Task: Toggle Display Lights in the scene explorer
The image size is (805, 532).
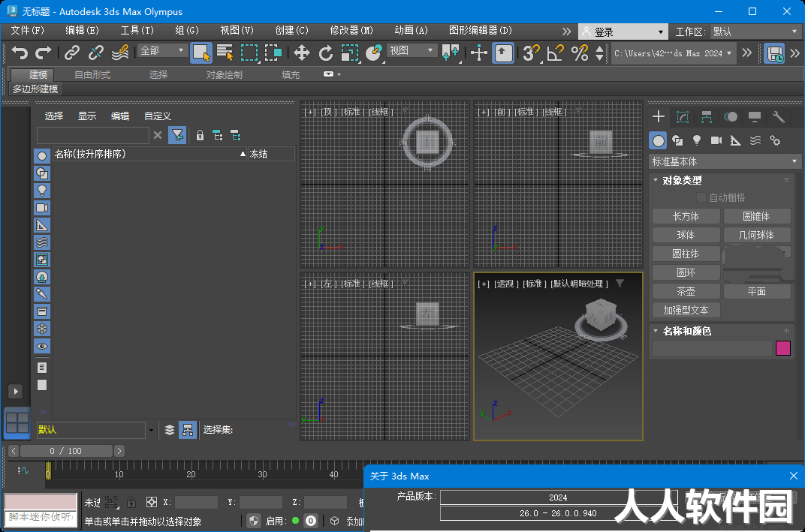Action: tap(42, 191)
